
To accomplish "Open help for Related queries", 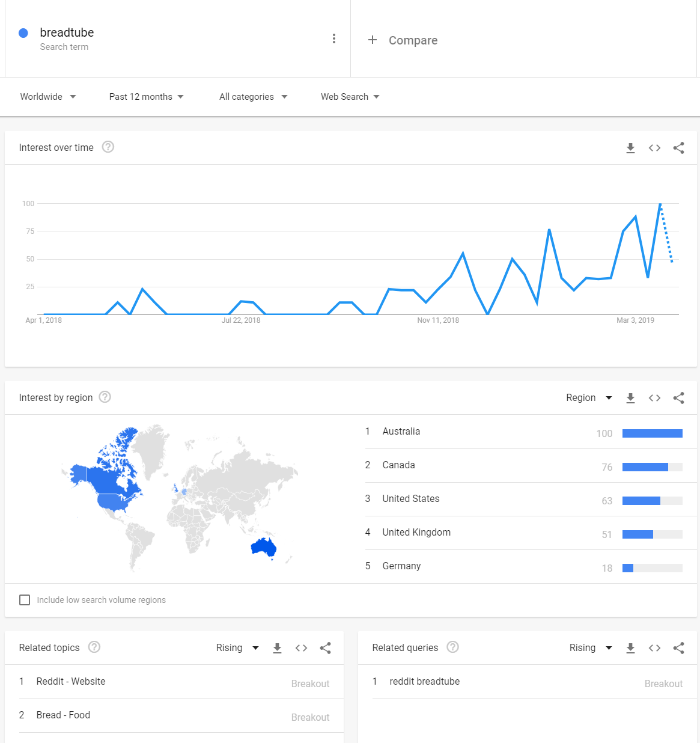I will [453, 647].
